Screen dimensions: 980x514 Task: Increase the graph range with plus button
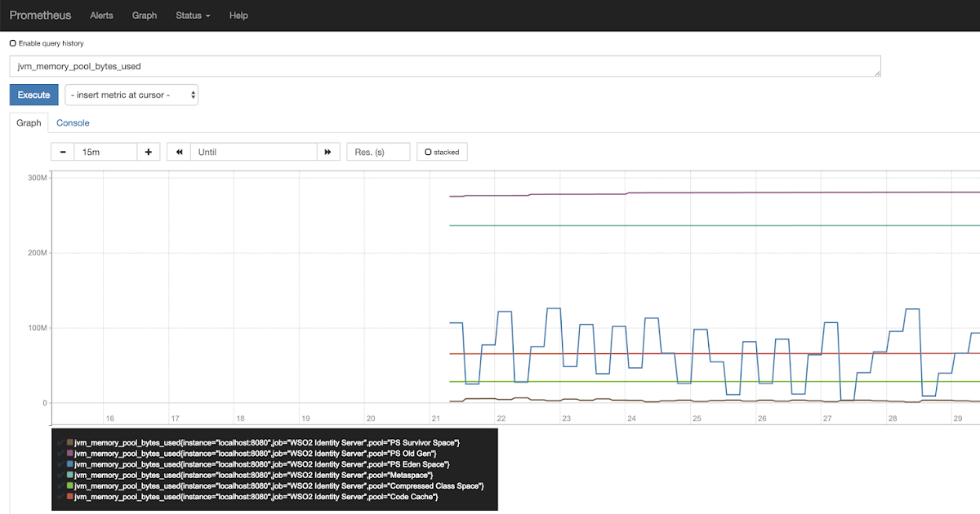[148, 152]
